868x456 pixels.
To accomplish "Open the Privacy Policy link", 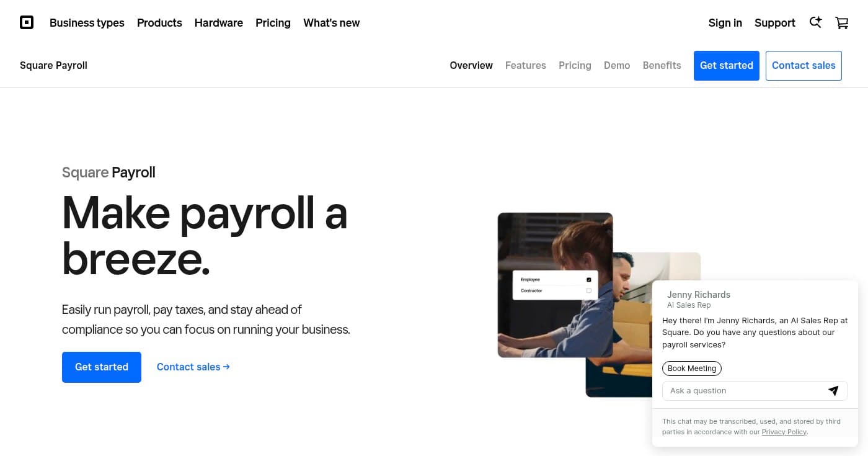I will coord(784,431).
